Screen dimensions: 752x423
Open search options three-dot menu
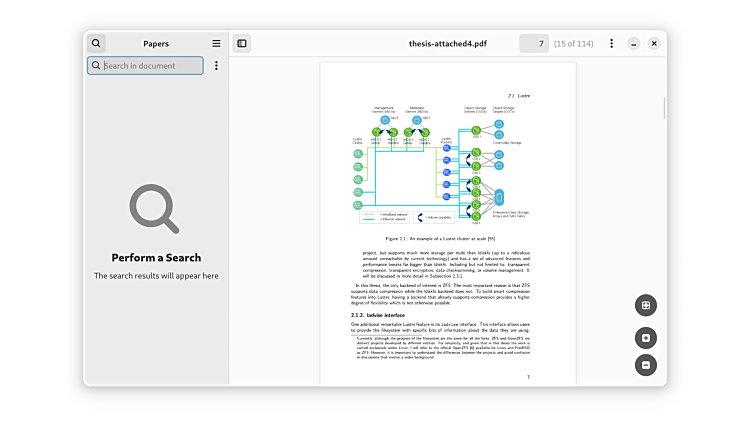pyautogui.click(x=216, y=66)
